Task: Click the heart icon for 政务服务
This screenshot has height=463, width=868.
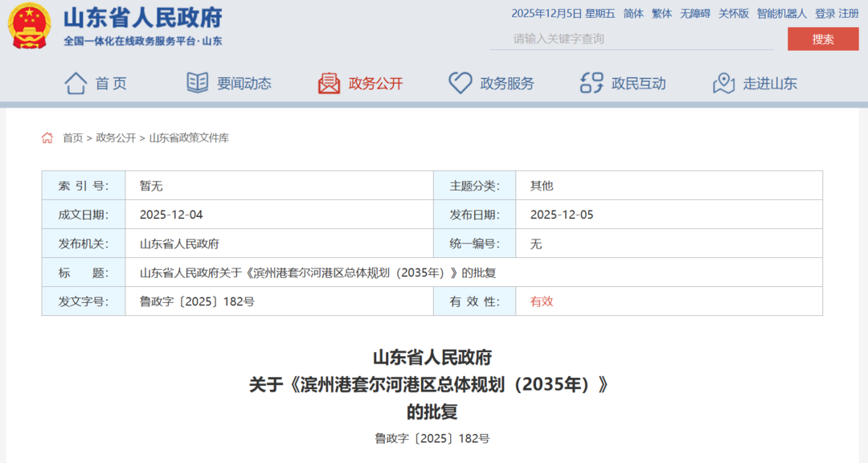Action: pos(460,83)
